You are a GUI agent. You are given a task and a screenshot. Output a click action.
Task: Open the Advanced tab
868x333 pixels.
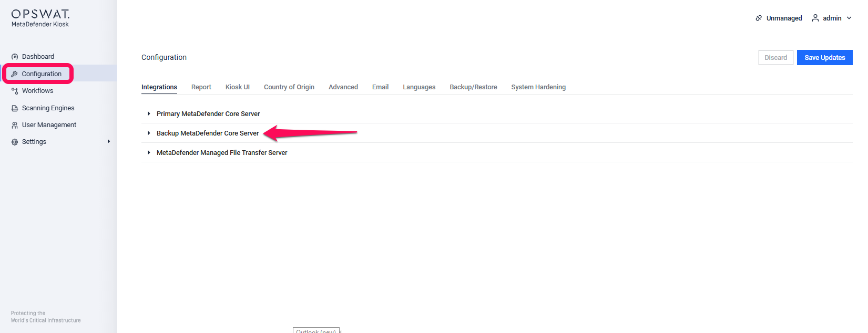click(x=343, y=87)
